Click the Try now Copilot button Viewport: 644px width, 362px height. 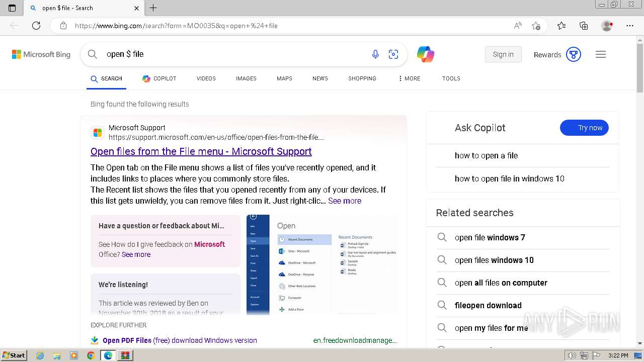click(584, 128)
